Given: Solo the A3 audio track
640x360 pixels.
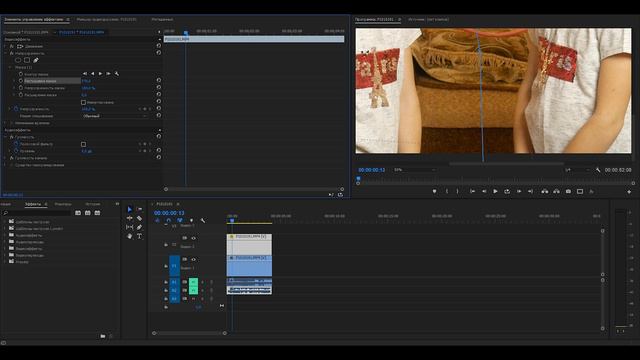Looking at the screenshot, I should [x=202, y=298].
